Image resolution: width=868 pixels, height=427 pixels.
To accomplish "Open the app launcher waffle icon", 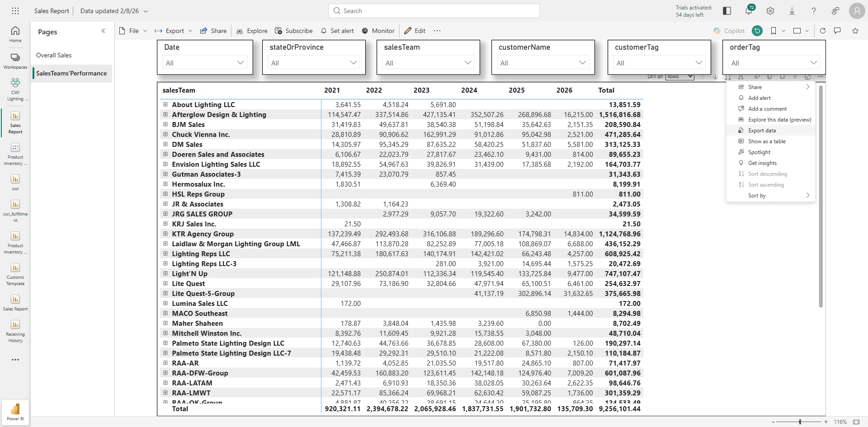I will [x=15, y=11].
